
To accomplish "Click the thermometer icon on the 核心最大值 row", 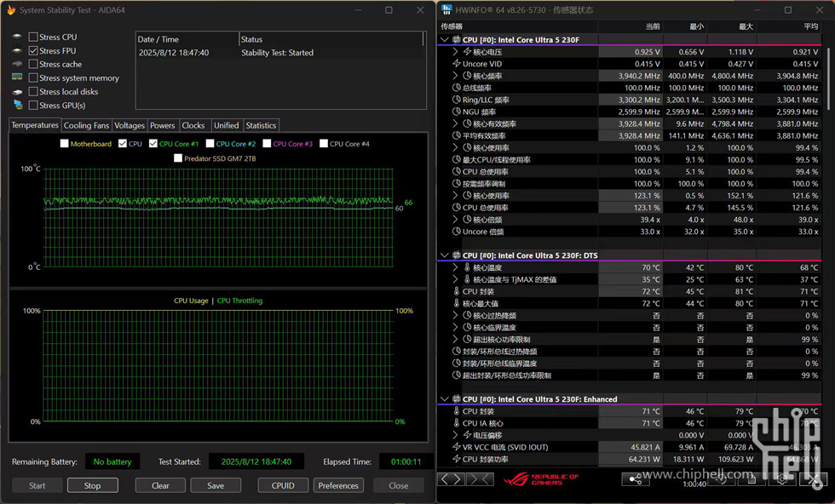I will coord(457,303).
